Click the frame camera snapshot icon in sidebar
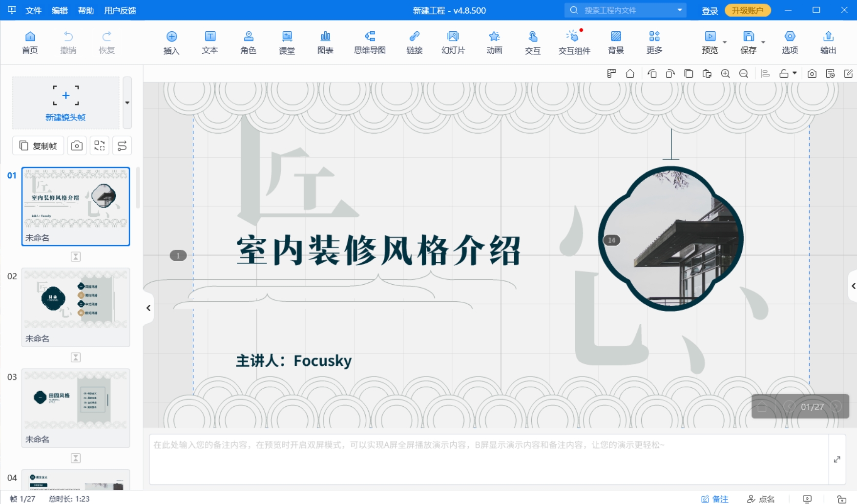This screenshot has height=504, width=857. coord(77,146)
